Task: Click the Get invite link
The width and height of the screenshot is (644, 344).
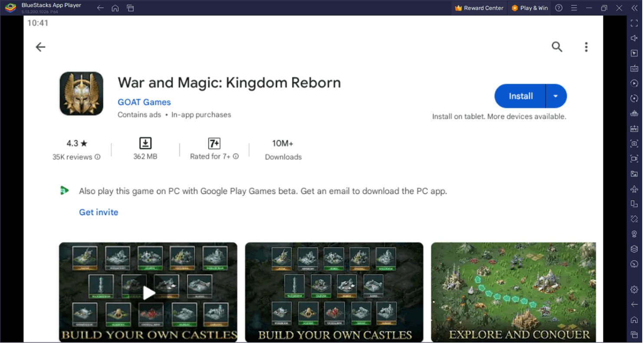Action: tap(99, 212)
